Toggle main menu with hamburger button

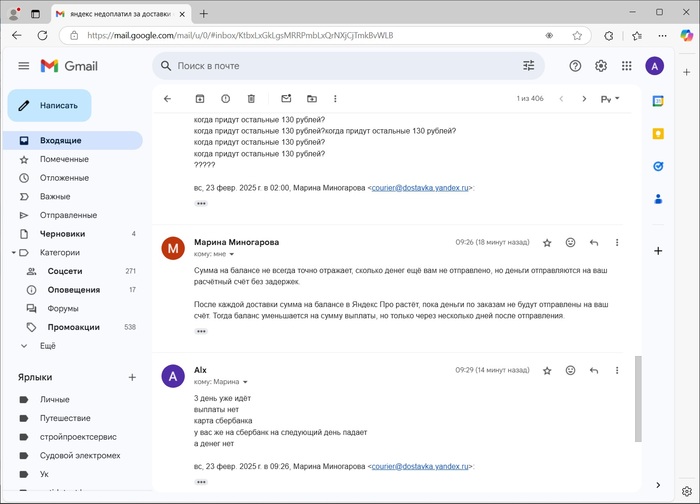coord(24,66)
